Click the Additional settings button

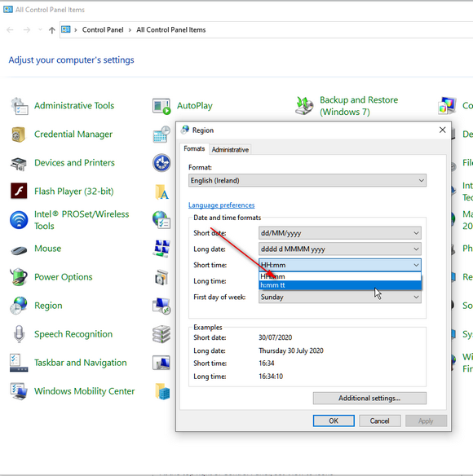[x=369, y=399]
